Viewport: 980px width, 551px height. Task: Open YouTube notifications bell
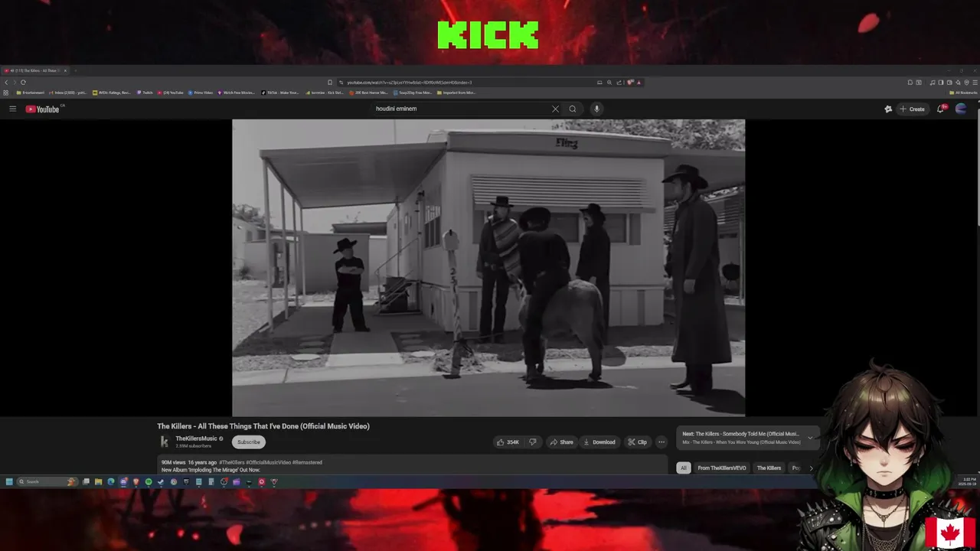(941, 109)
